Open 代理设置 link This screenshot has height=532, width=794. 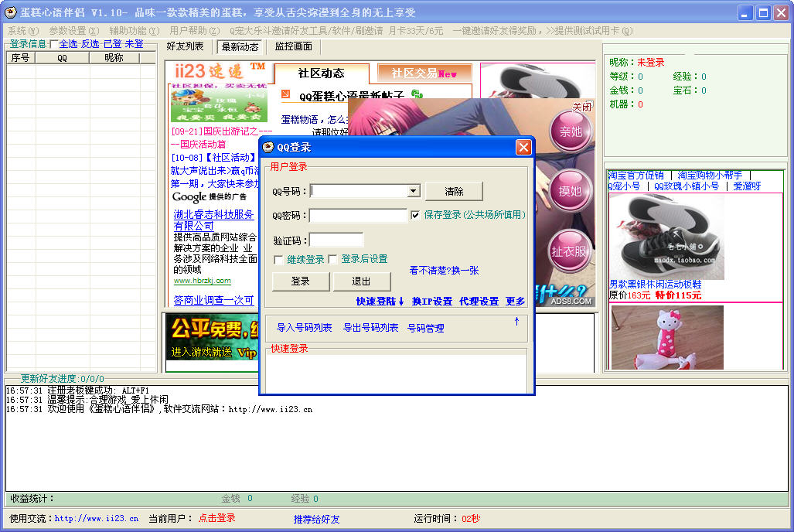479,302
